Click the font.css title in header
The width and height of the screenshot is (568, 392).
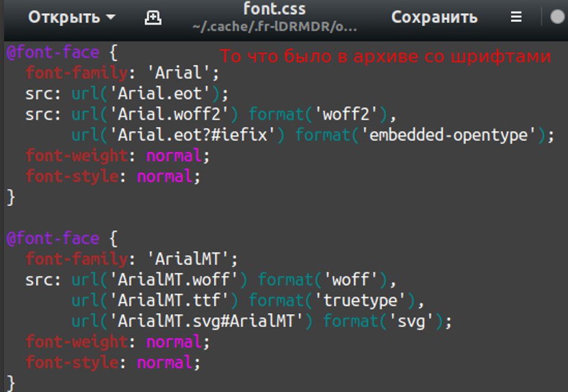[x=274, y=10]
